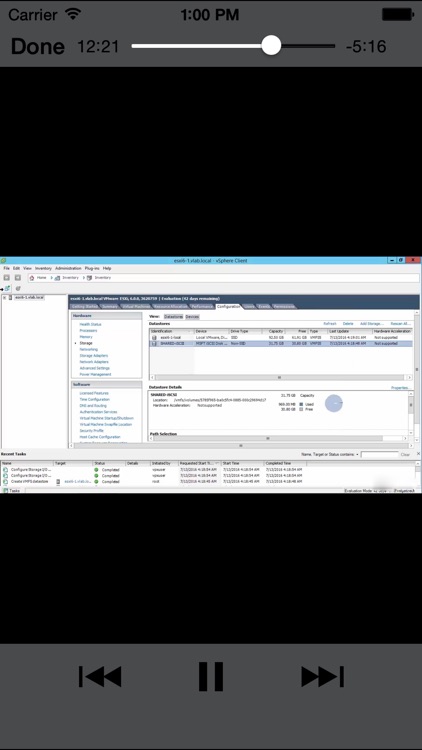Select the esxi6-1.vlab.local host tree item
Image resolution: width=422 pixels, height=750 pixels.
(29, 298)
